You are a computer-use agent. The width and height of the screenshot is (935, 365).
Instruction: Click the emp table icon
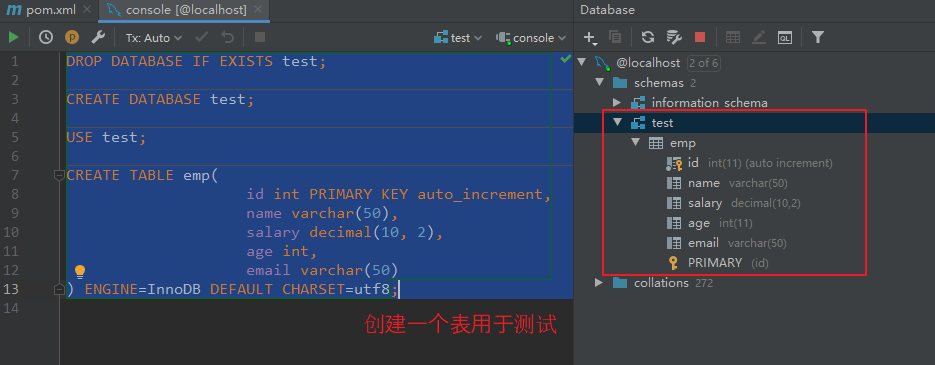(x=655, y=143)
